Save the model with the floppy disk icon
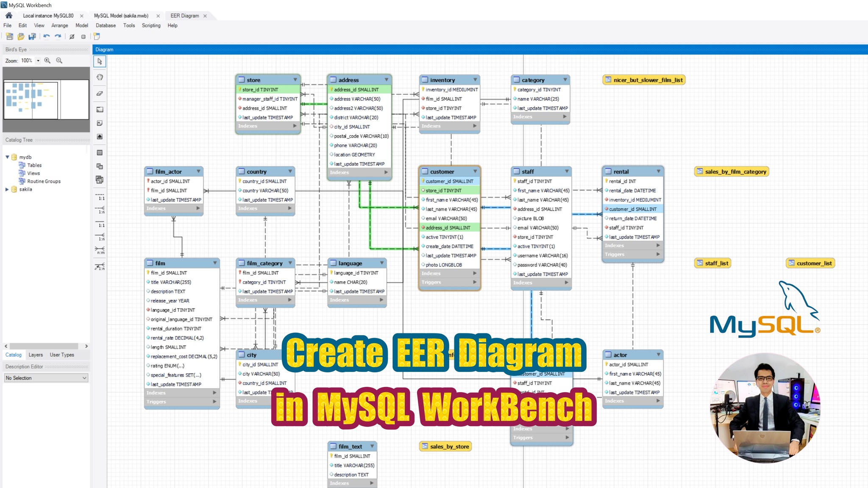 (32, 36)
